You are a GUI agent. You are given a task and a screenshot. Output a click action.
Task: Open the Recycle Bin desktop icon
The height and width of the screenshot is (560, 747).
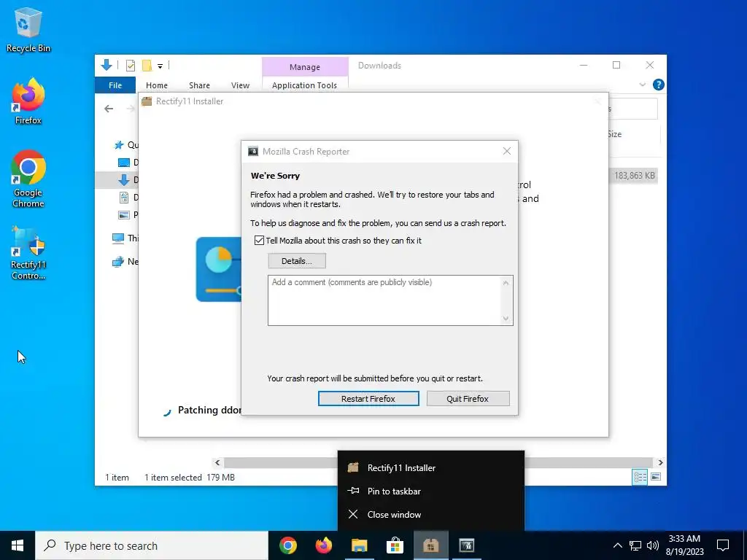[28, 29]
